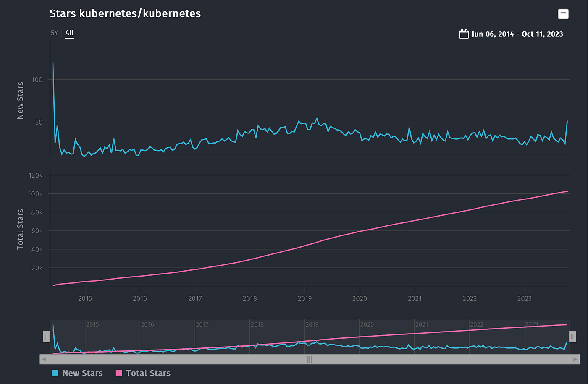Click the scrollbar center grip
The height and width of the screenshot is (384, 588).
pos(310,359)
